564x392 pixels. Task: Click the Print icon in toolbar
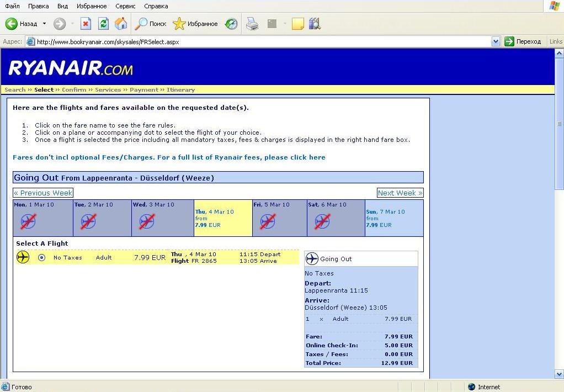tap(252, 24)
